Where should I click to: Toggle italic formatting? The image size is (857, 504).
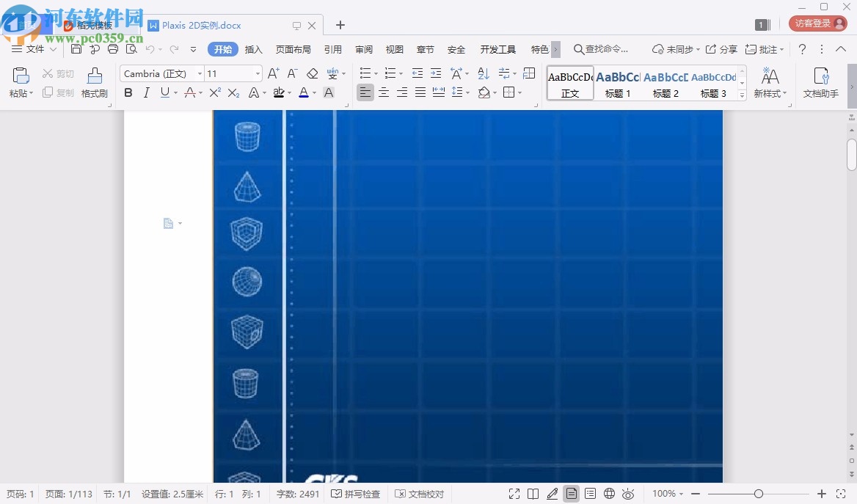pos(147,92)
